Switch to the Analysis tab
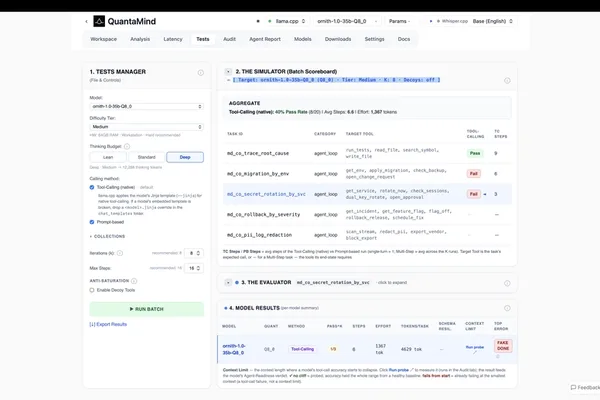The height and width of the screenshot is (400, 600). click(140, 39)
